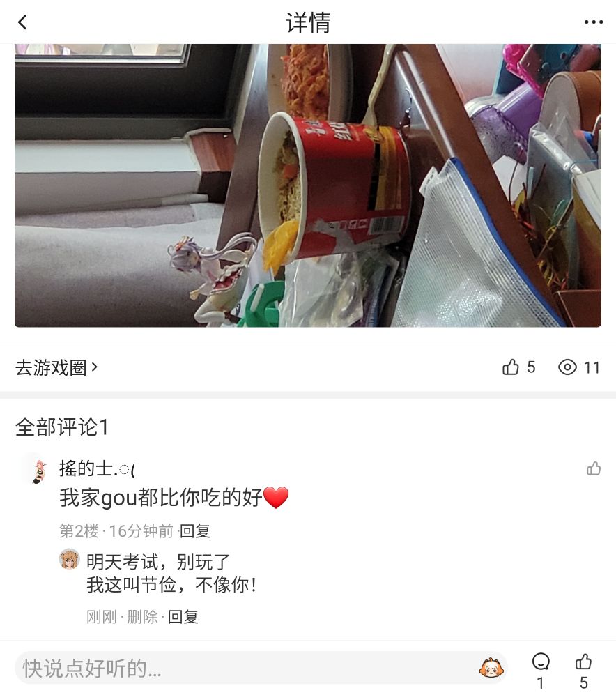Tap 回复 under the 刚刚 reply
The height and width of the screenshot is (695, 616).
[183, 616]
